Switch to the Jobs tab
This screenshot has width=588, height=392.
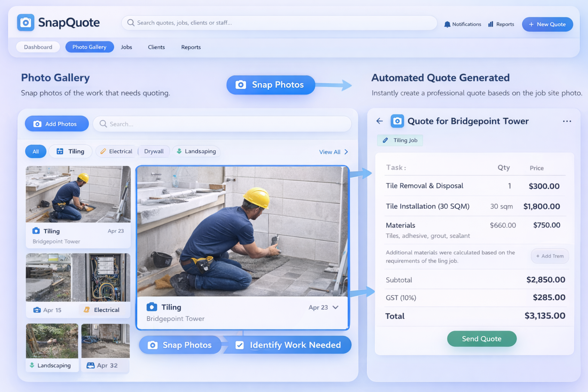(x=126, y=47)
